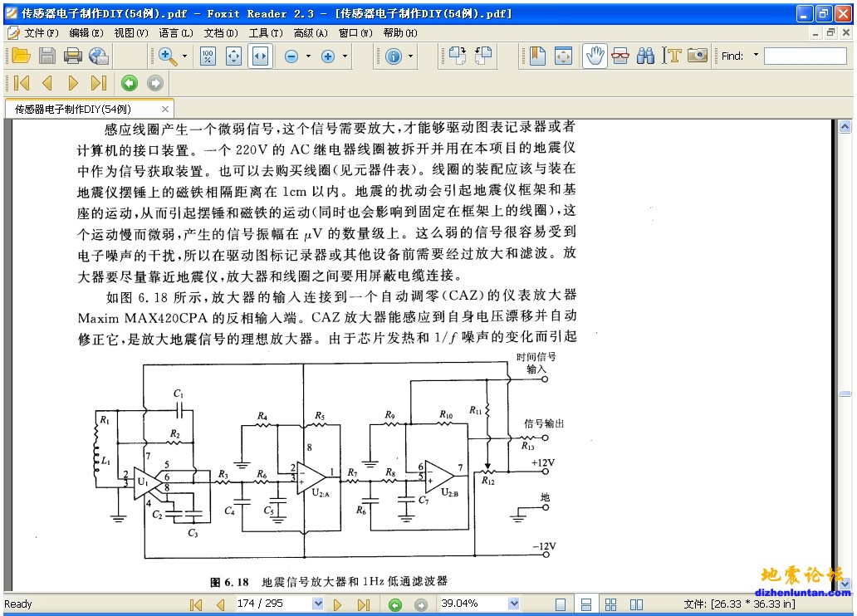Close the 传感器电子制作DIY(54例) tab

(165, 110)
